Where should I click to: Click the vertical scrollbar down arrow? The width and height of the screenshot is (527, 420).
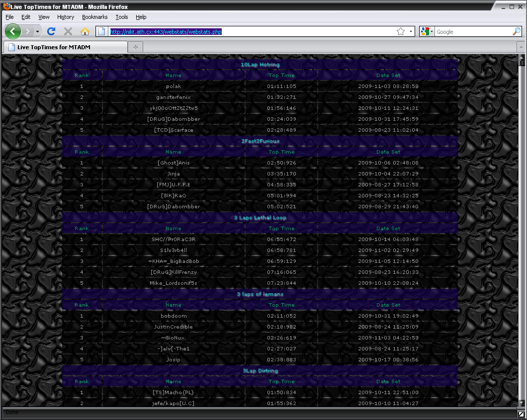(521, 403)
